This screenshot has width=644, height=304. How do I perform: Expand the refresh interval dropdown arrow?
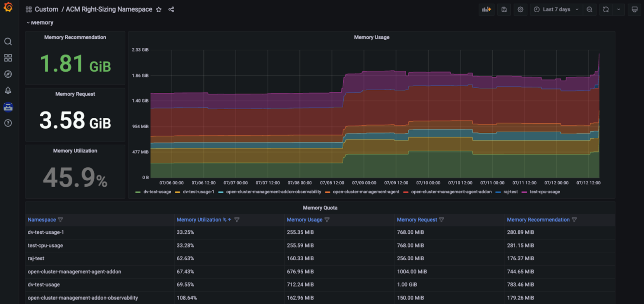click(619, 10)
